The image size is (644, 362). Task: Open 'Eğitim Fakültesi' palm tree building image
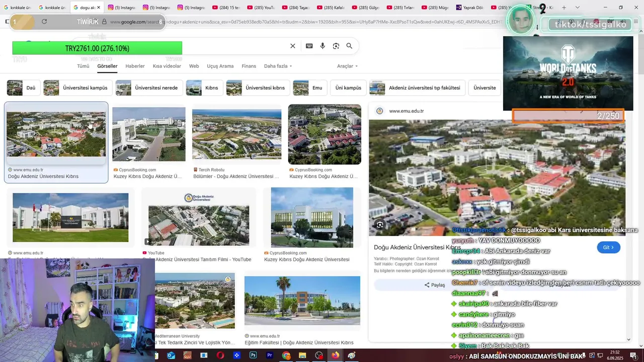click(x=302, y=300)
